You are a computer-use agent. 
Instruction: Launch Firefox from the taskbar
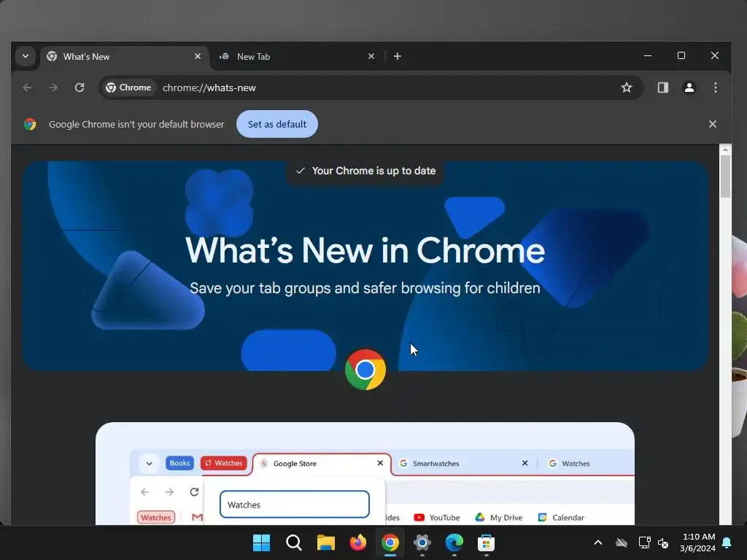357,542
